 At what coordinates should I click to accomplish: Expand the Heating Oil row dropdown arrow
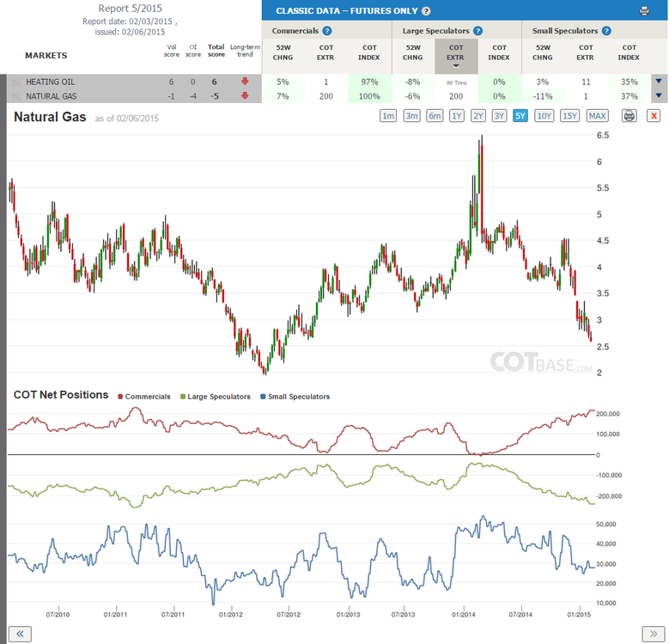[659, 81]
